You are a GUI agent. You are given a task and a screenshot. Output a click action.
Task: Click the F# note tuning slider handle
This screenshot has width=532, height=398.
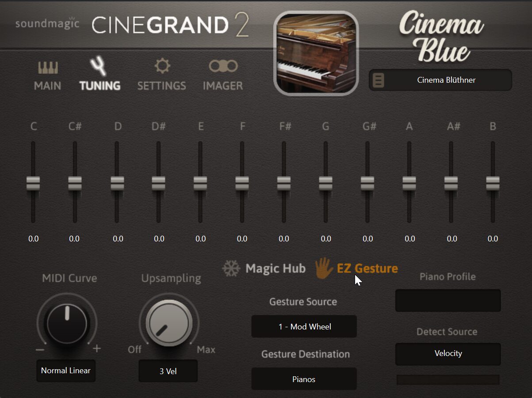pos(284,183)
